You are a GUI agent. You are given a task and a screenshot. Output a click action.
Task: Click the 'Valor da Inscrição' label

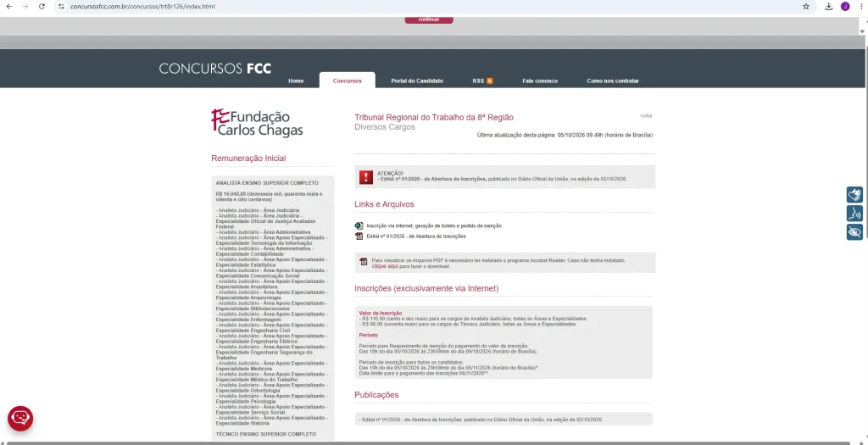(x=381, y=314)
